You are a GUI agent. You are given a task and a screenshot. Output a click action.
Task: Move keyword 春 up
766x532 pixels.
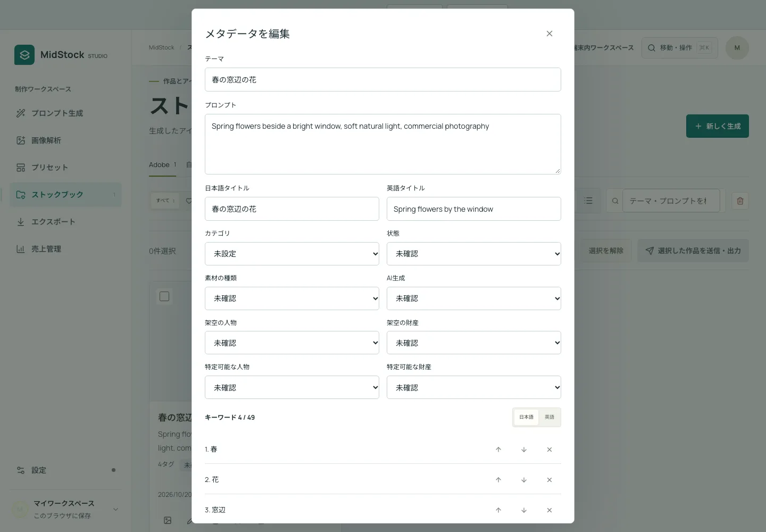point(498,450)
